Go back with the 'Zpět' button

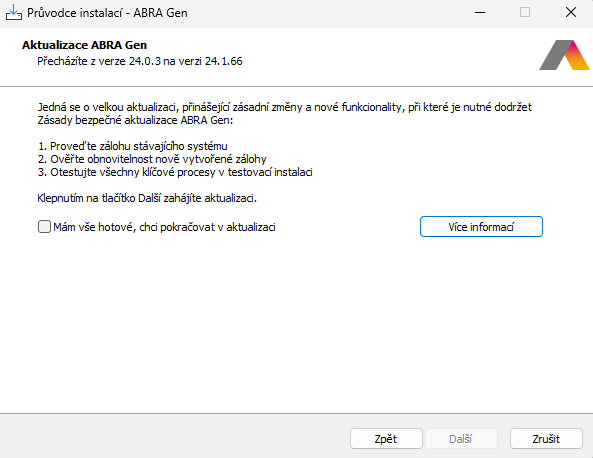click(386, 439)
